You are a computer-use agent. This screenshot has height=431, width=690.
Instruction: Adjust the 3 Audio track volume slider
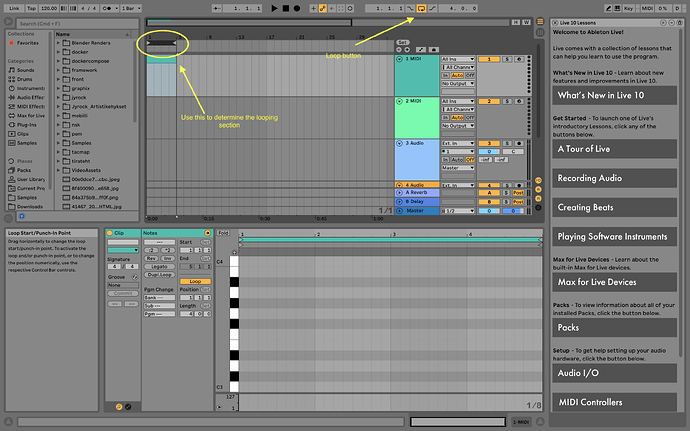click(x=489, y=152)
